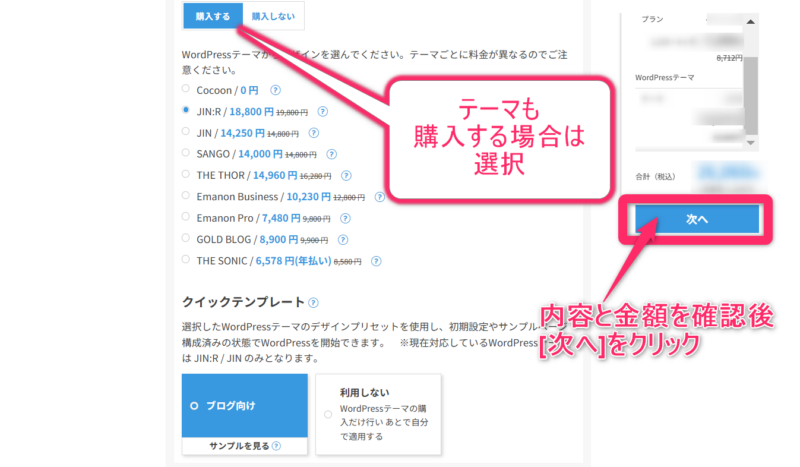Click the 合計（税込） label

(x=655, y=177)
